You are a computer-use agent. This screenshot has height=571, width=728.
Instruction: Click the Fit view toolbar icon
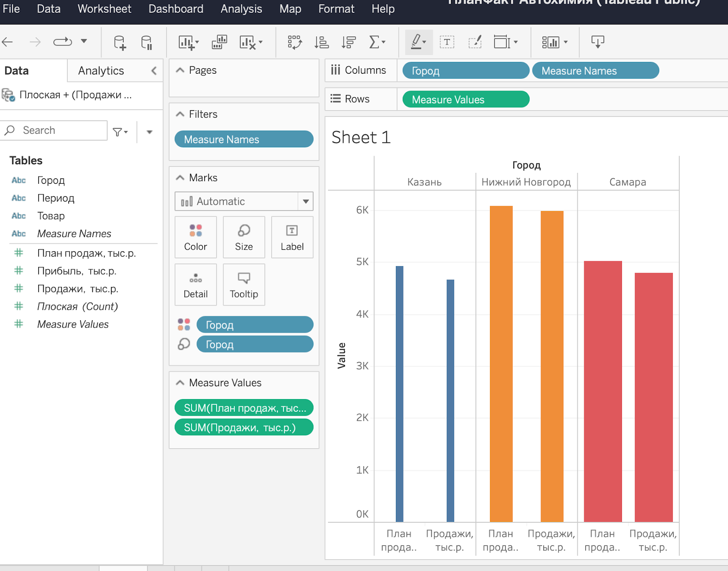(x=502, y=42)
